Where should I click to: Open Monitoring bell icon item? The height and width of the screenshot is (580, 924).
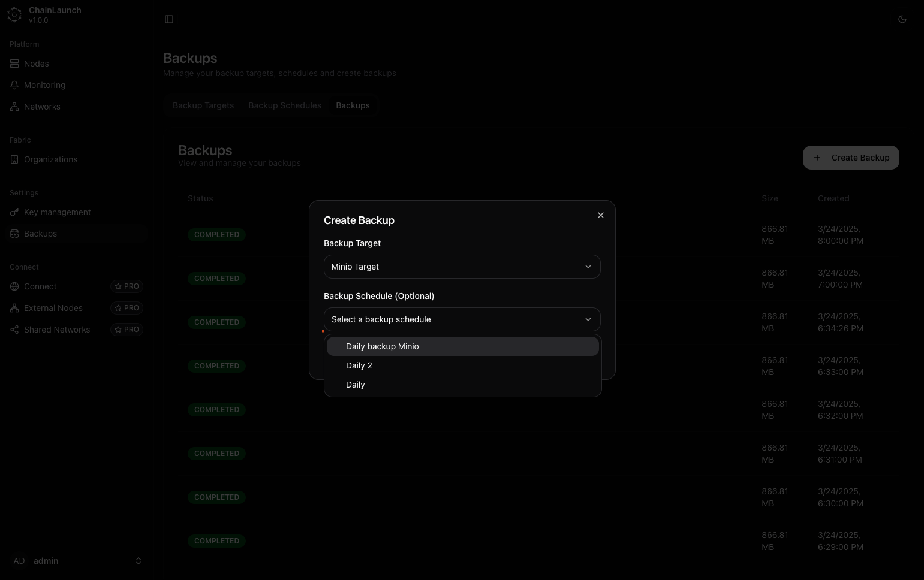click(44, 85)
